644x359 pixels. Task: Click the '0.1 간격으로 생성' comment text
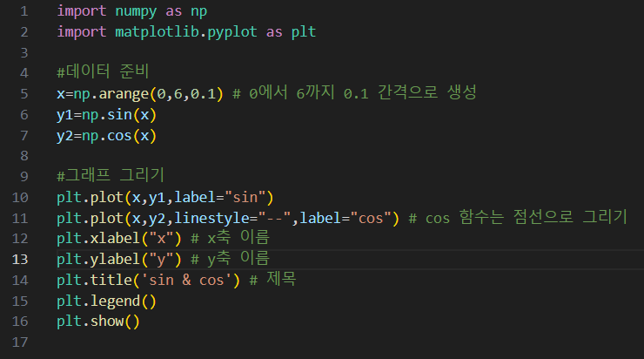(410, 93)
